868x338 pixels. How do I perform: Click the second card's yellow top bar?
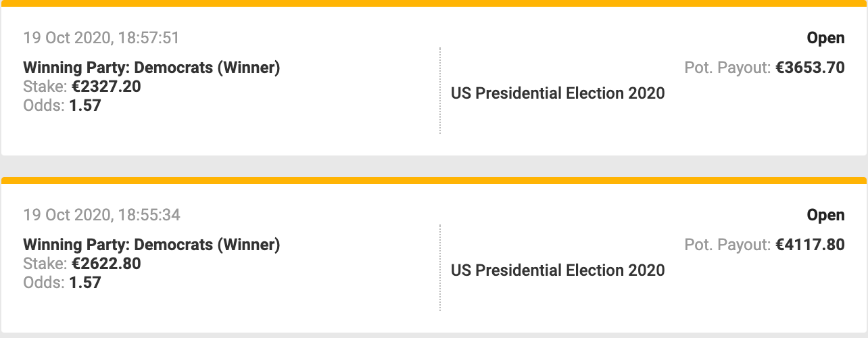click(x=434, y=180)
